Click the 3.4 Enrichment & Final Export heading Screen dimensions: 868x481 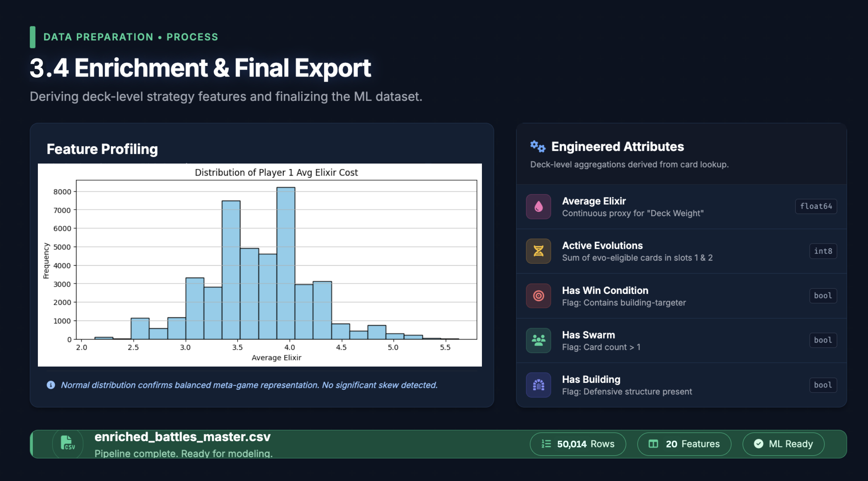200,68
